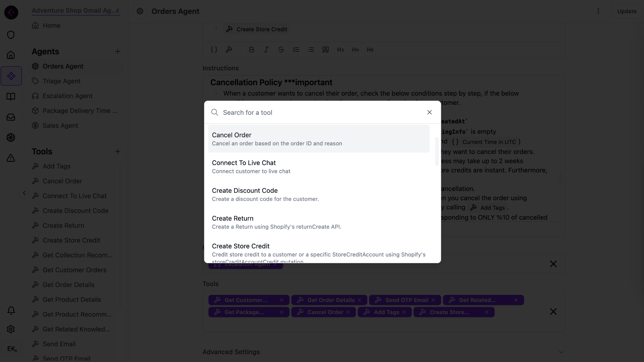
Task: Click the round sidebar collapse arrow
Action: click(24, 193)
